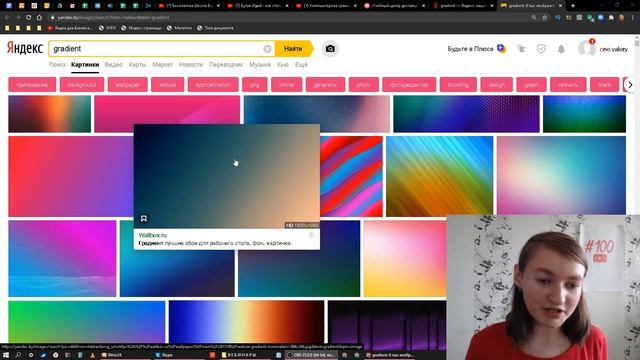The image size is (640, 360).
Task: Switch to the Поиск tab
Action: (57, 64)
